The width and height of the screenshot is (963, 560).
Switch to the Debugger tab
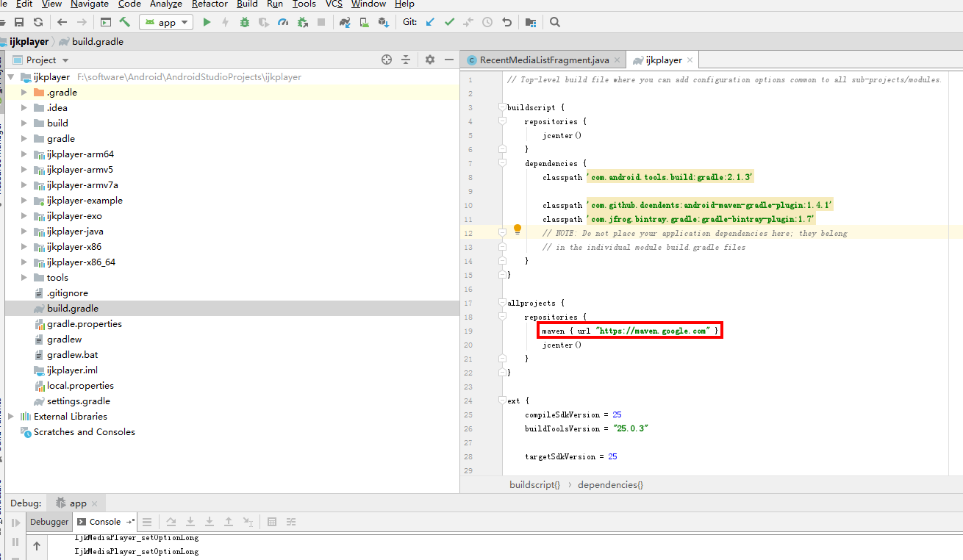(49, 522)
